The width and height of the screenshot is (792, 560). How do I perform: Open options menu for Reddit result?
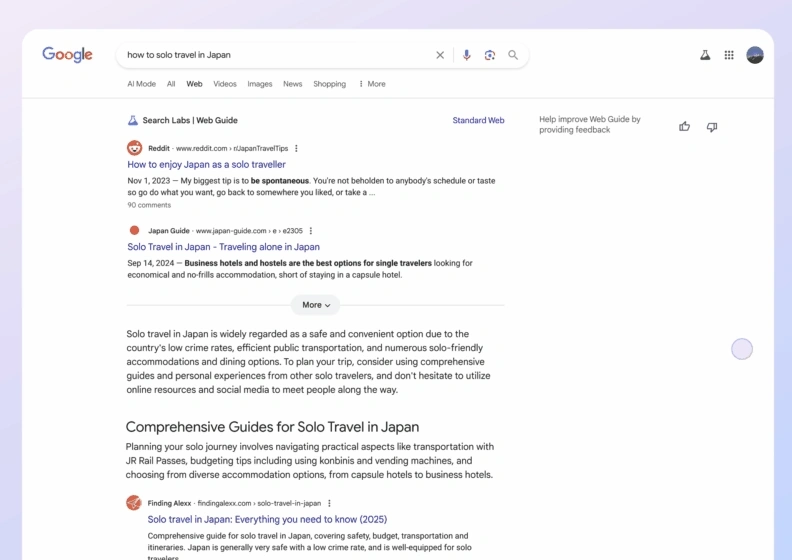click(296, 148)
